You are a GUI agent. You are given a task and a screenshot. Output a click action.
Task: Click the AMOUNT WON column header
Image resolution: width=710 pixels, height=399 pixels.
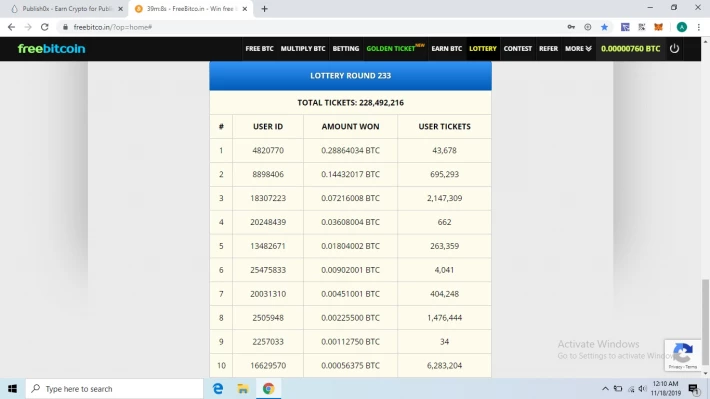[350, 126]
